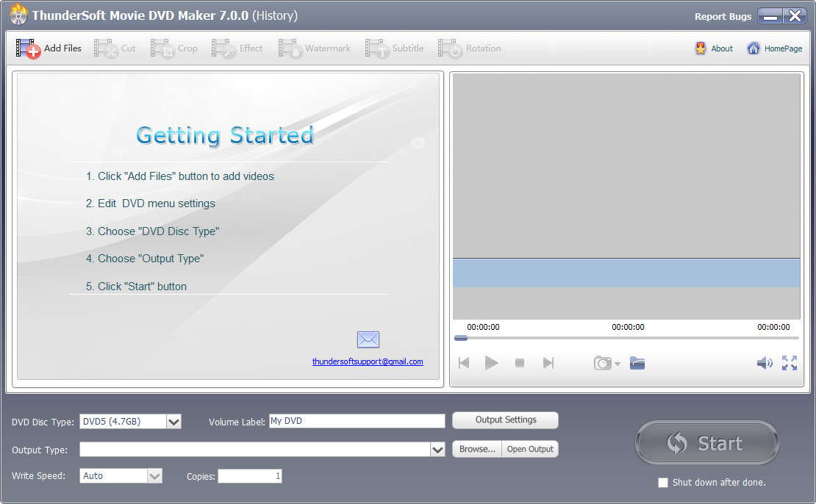Viewport: 816px width, 504px height.
Task: Click Report Bugs in title bar
Action: click(x=723, y=17)
